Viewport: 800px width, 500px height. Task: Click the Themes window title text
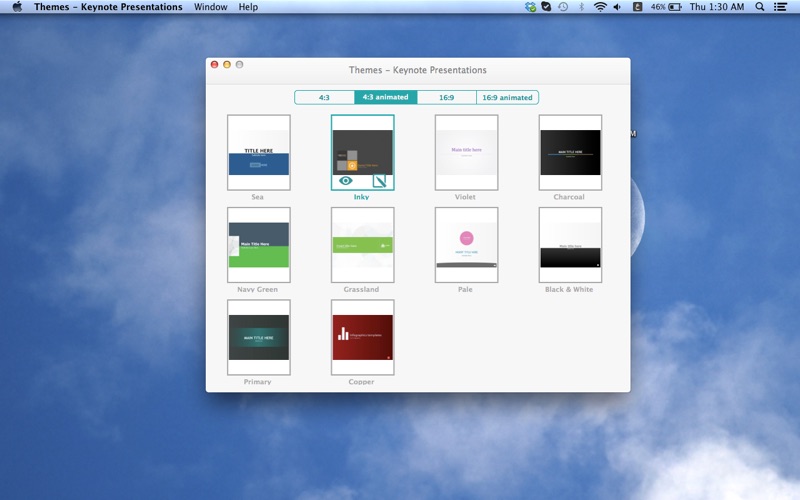click(418, 70)
